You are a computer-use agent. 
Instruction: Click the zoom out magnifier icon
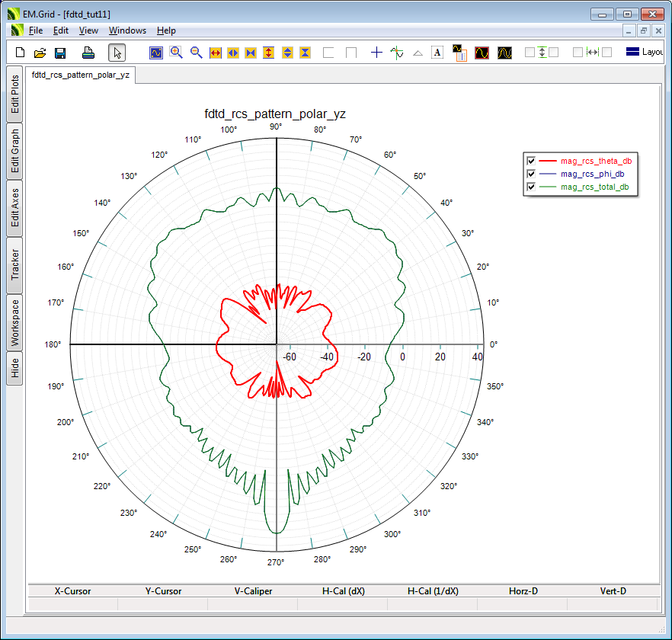pyautogui.click(x=196, y=53)
